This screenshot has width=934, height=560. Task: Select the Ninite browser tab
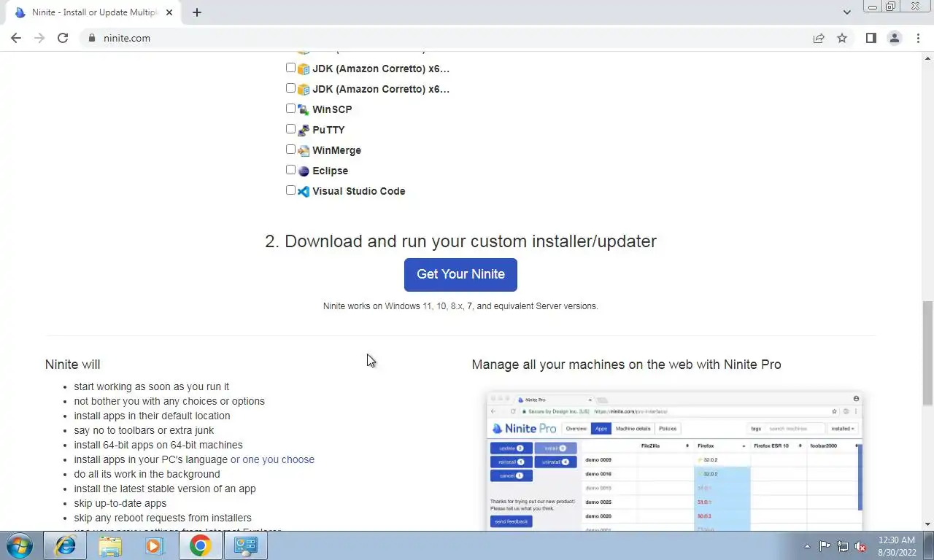[93, 12]
